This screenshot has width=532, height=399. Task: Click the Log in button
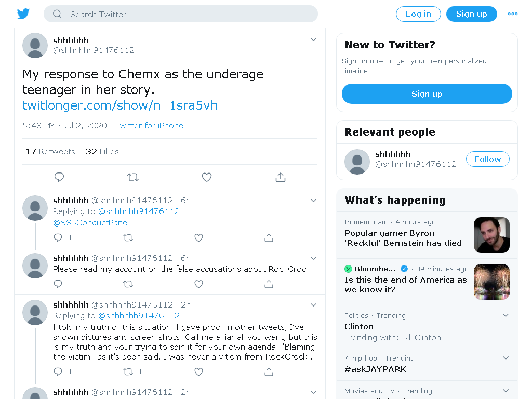click(418, 14)
